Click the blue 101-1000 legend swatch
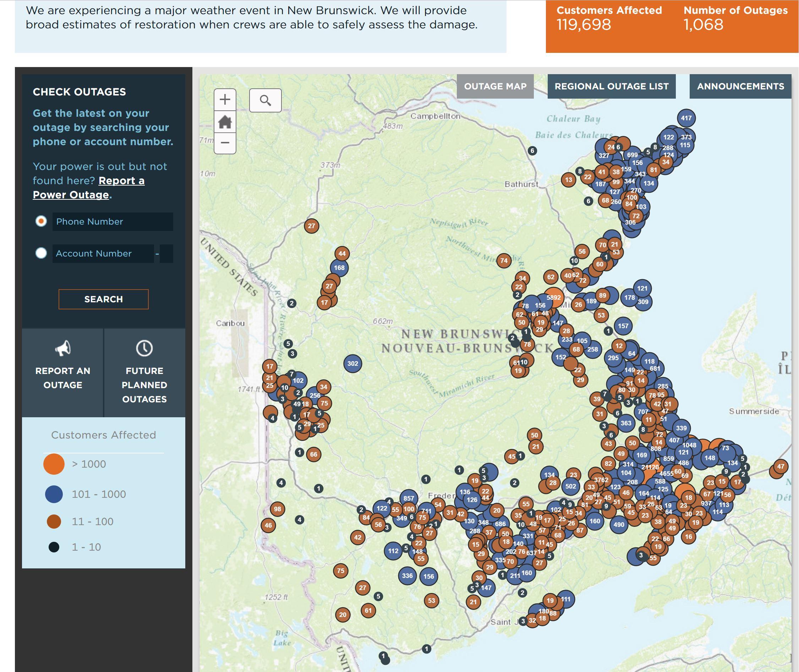799x672 pixels. (54, 494)
